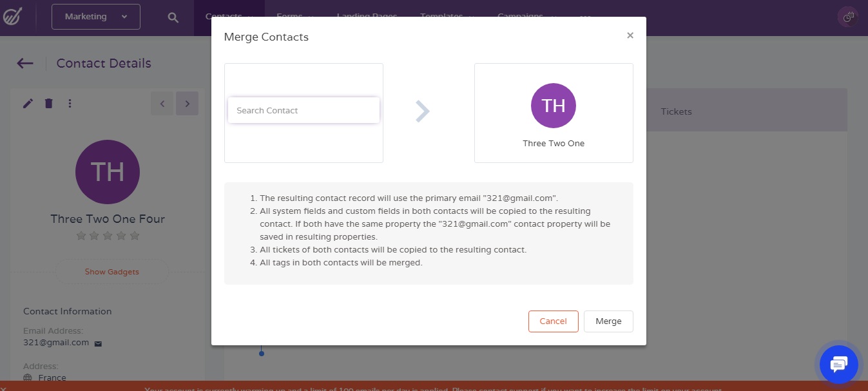Open the live chat bubble
The height and width of the screenshot is (391, 868).
click(x=838, y=365)
